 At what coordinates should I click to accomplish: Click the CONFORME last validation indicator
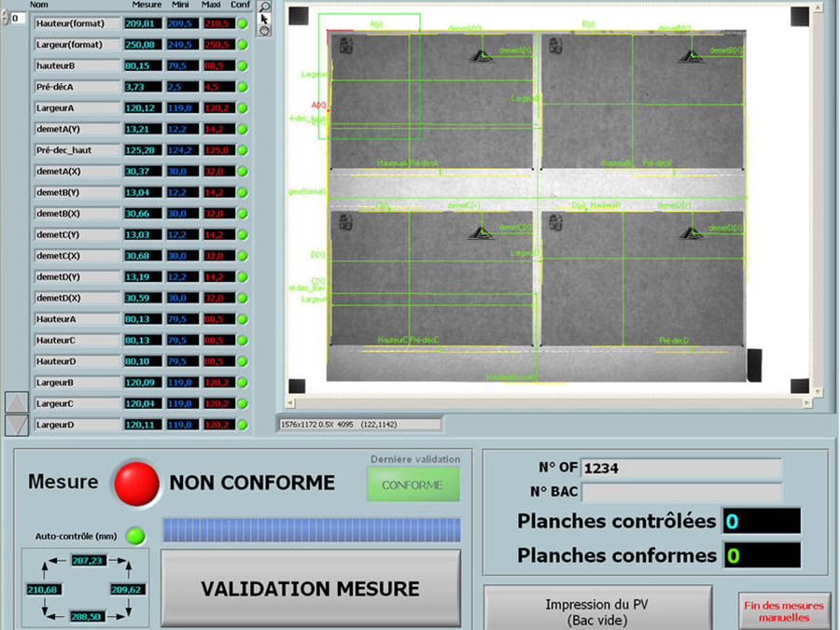pos(413,485)
